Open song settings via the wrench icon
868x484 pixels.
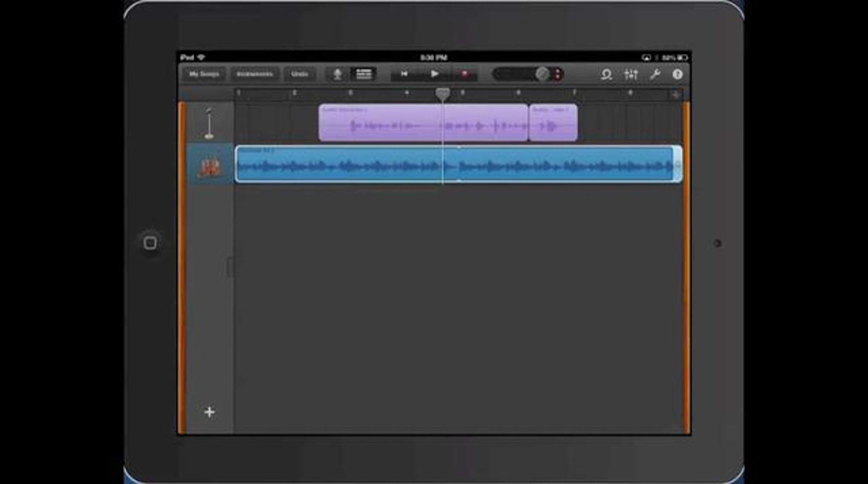[x=655, y=74]
